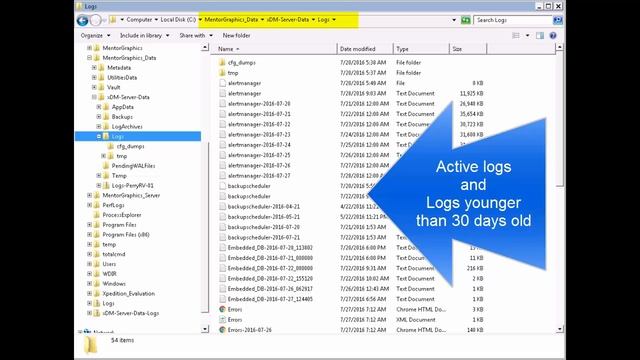
Task: Click the Chrome icon of Errors-2016-07-26
Action: tap(222, 329)
